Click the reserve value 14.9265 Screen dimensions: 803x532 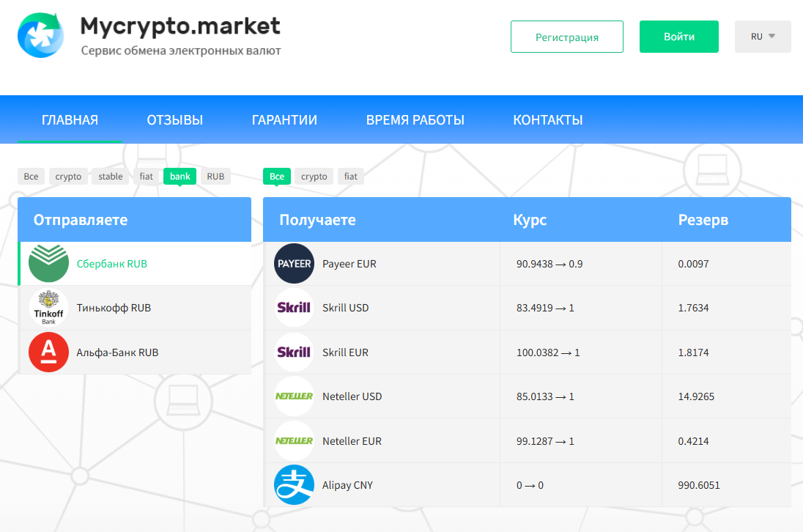click(696, 396)
